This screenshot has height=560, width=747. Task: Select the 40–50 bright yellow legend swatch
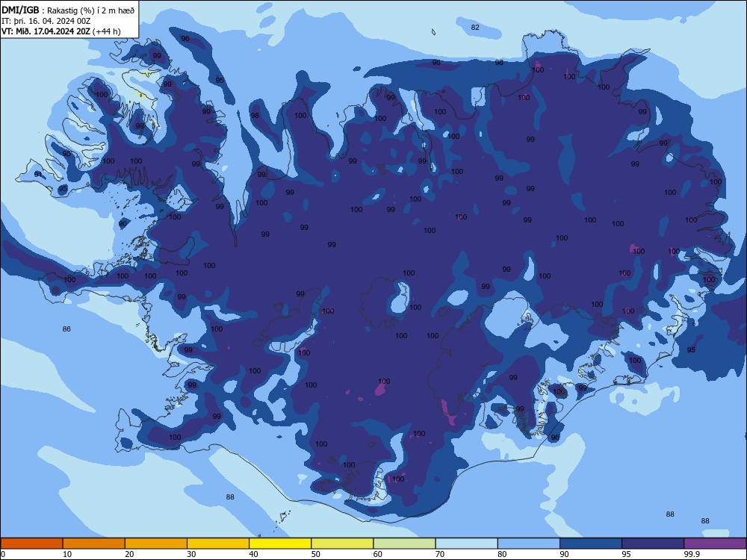[x=280, y=544]
